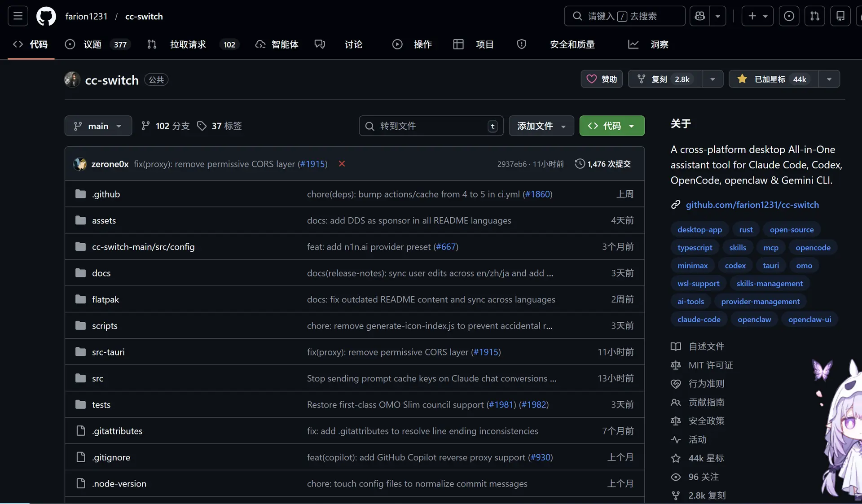
Task: Expand the Copilot dropdown arrow
Action: click(718, 16)
